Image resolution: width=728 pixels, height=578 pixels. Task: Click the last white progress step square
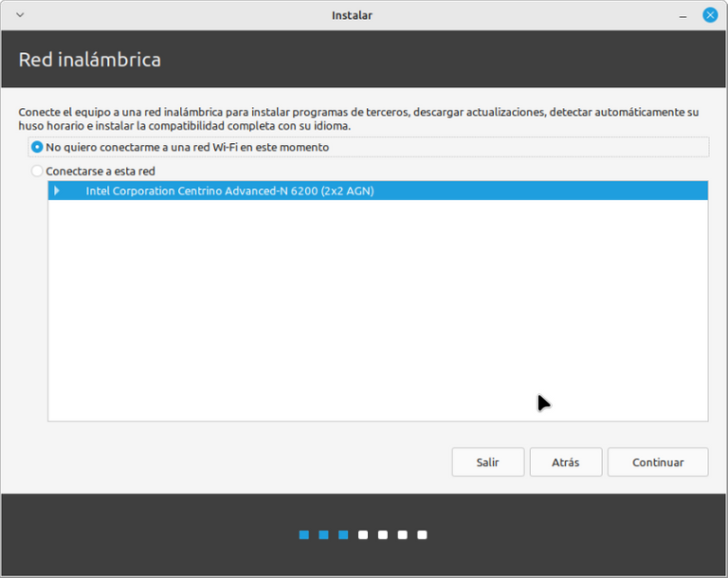click(422, 534)
